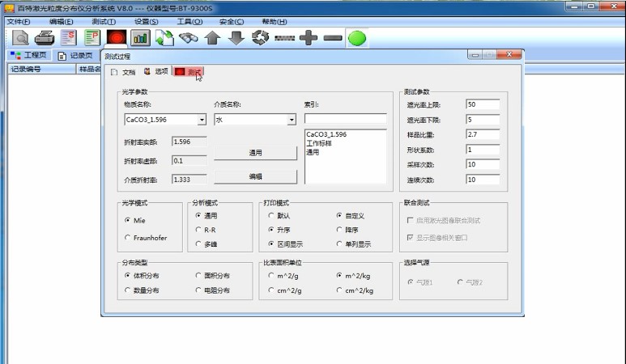Choose the cm^2/g specific surface unit

tap(271, 290)
